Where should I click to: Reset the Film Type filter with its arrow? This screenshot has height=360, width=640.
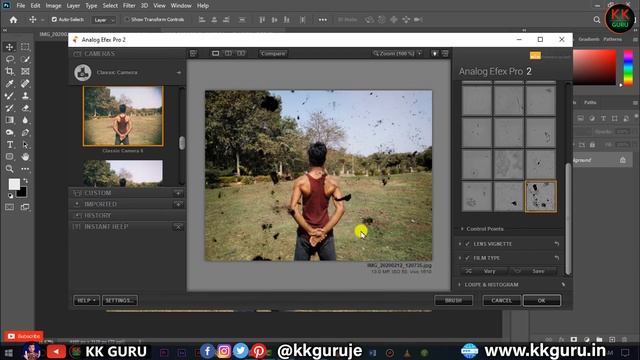pyautogui.click(x=557, y=258)
